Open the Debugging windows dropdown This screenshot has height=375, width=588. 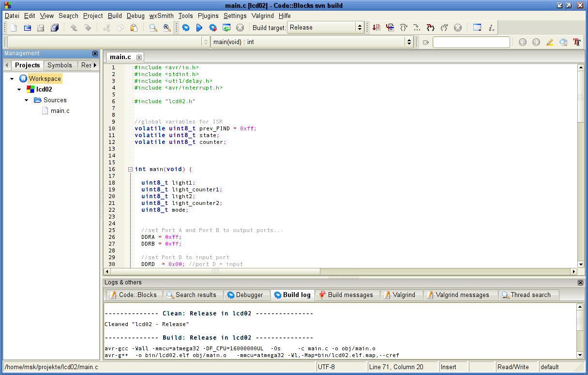click(477, 28)
